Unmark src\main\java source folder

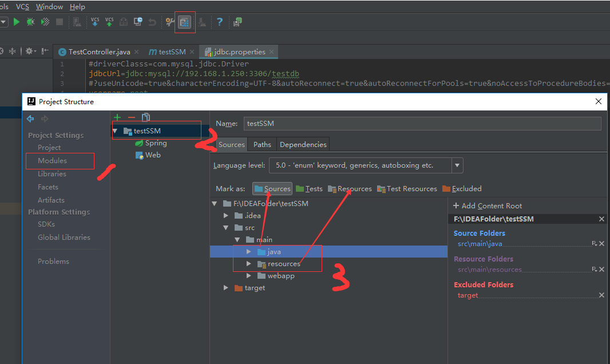pos(602,243)
